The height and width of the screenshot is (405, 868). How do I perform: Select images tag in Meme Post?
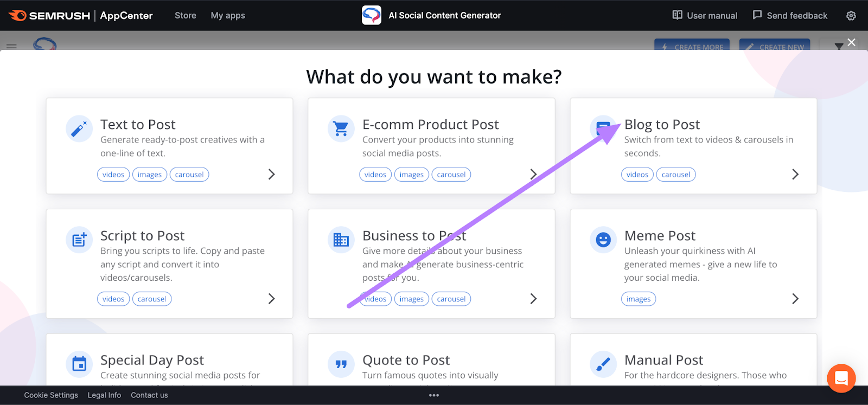[x=639, y=299]
